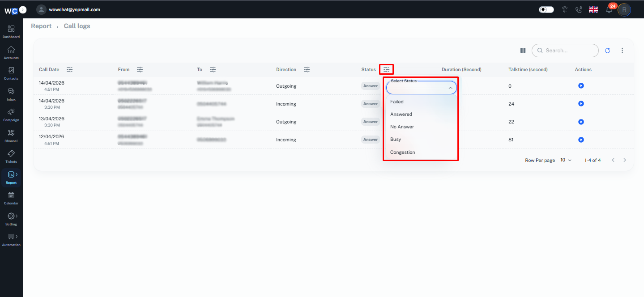Open Contacts from the sidebar

(11, 73)
